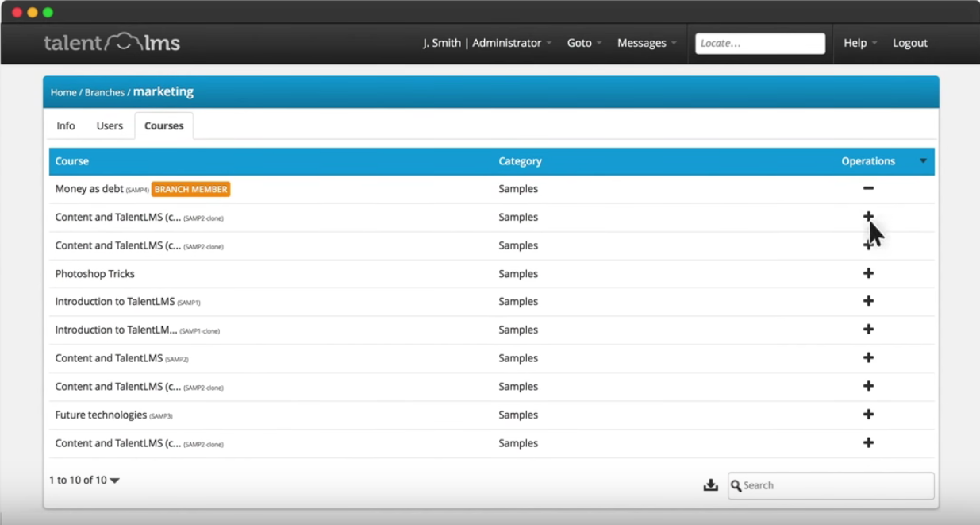Click Samples category in Money as debt row
The image size is (980, 525).
[x=518, y=189]
